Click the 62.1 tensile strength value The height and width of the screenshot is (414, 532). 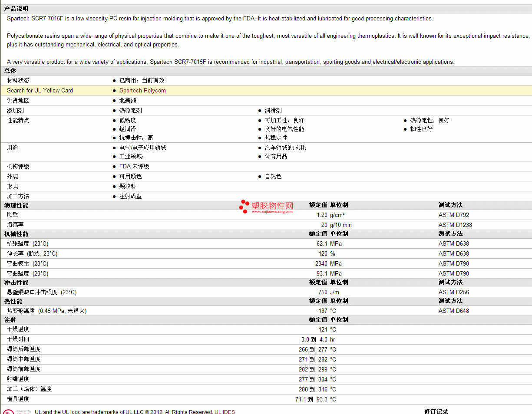322,243
